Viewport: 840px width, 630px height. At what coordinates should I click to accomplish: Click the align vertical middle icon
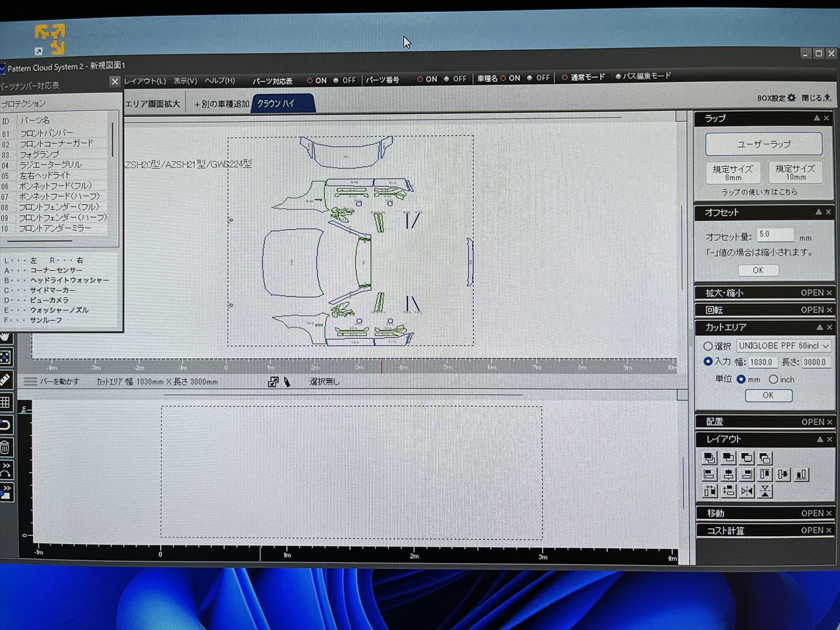coord(783,474)
